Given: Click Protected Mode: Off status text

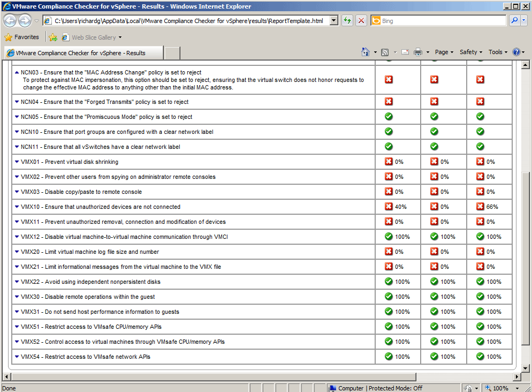Looking at the screenshot, I should tap(396, 388).
